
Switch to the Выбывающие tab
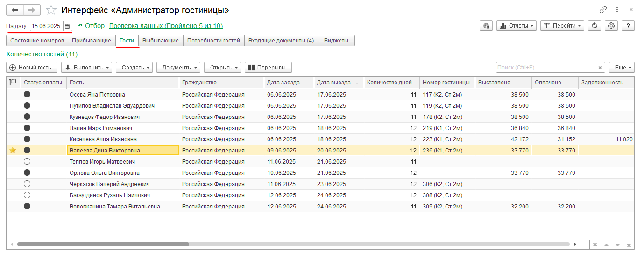coord(160,41)
